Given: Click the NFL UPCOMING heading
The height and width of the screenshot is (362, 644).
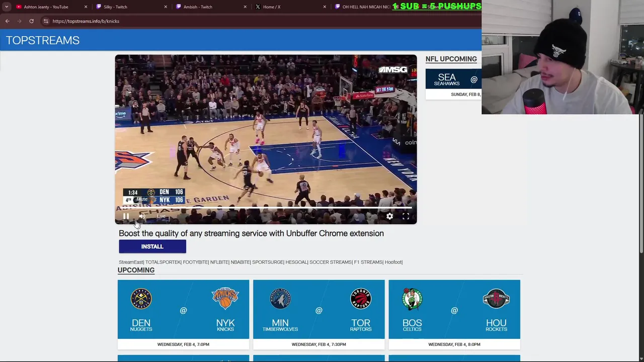Looking at the screenshot, I should click(451, 59).
